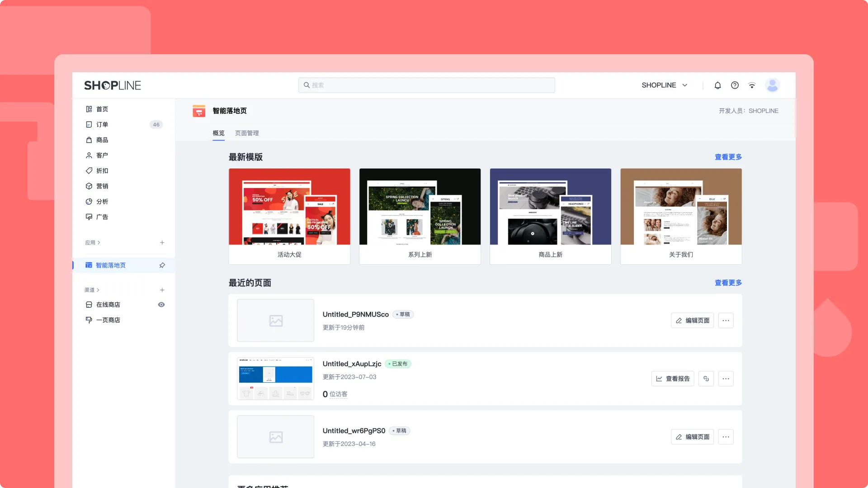The width and height of the screenshot is (868, 488).
Task: Expand the 渠道 section chevron
Action: (98, 290)
